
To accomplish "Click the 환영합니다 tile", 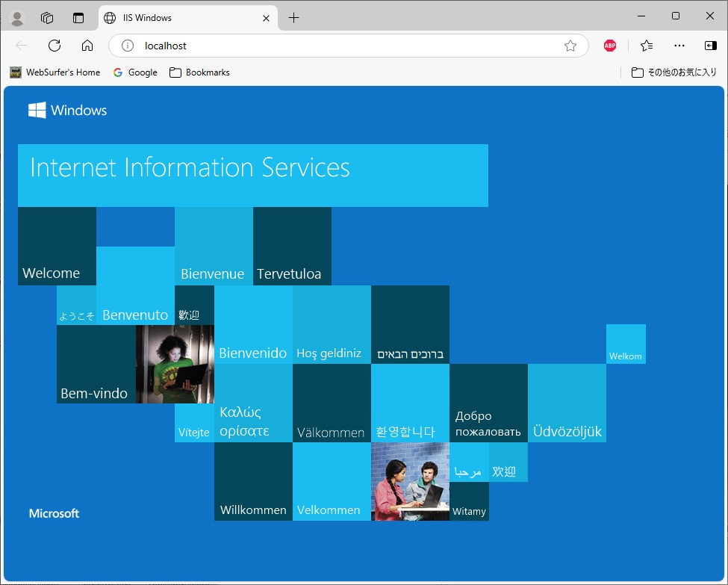I will click(411, 403).
